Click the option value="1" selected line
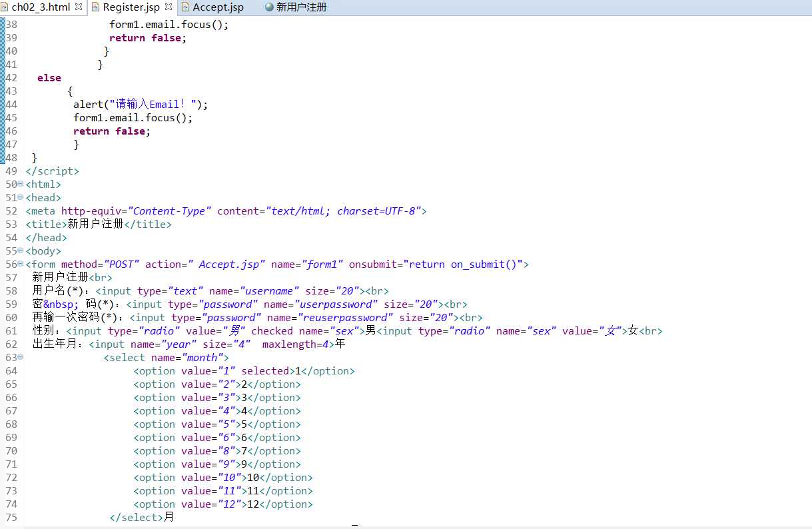 [x=244, y=371]
